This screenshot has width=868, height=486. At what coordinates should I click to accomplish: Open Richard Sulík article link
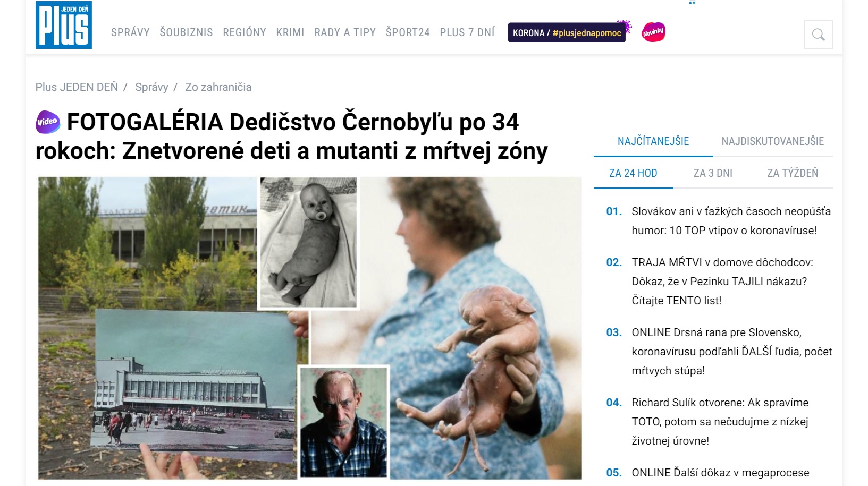pyautogui.click(x=720, y=422)
